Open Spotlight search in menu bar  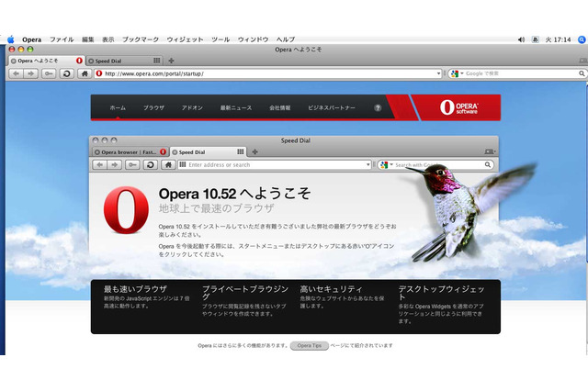[582, 39]
